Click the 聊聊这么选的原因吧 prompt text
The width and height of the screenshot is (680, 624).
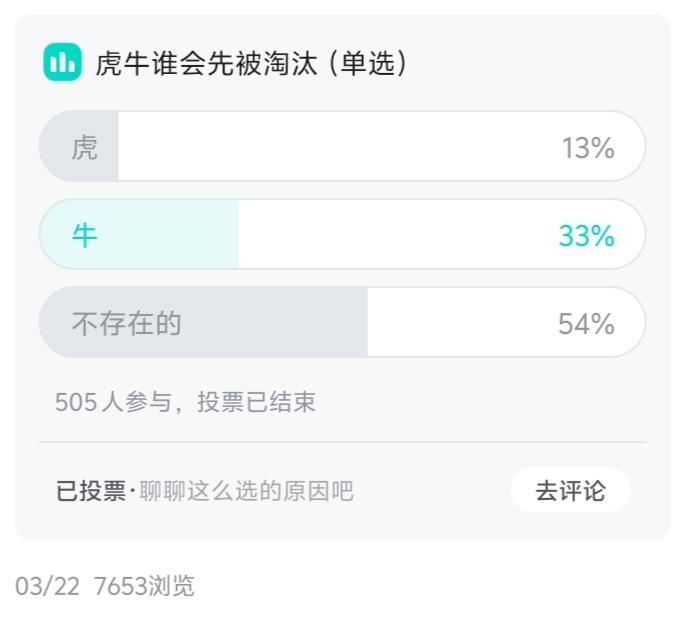click(x=246, y=491)
